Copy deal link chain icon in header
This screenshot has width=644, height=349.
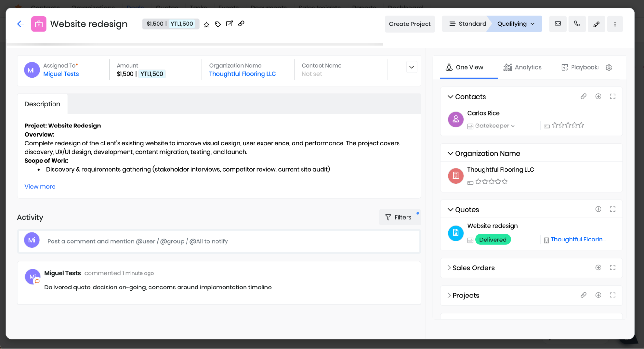[x=241, y=24]
